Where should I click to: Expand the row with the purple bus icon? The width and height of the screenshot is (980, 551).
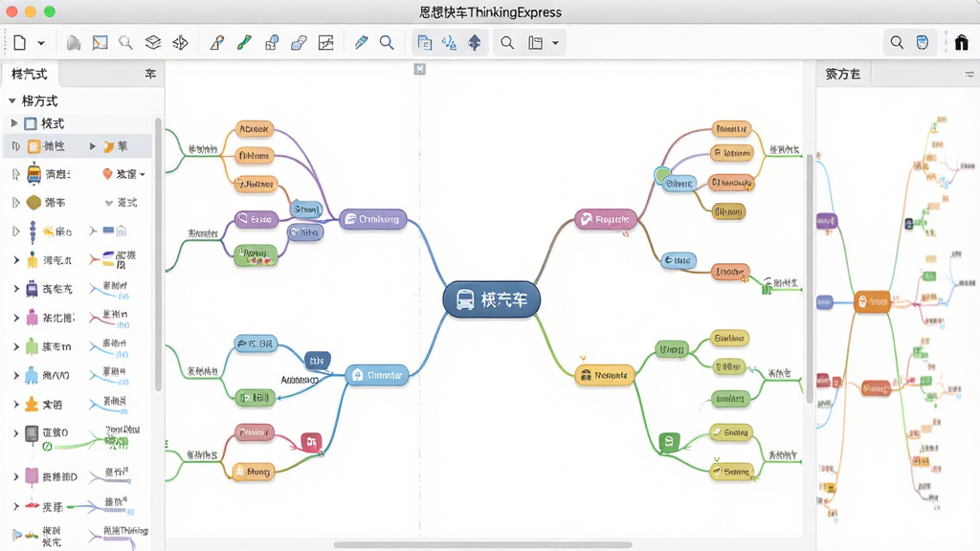pos(17,289)
